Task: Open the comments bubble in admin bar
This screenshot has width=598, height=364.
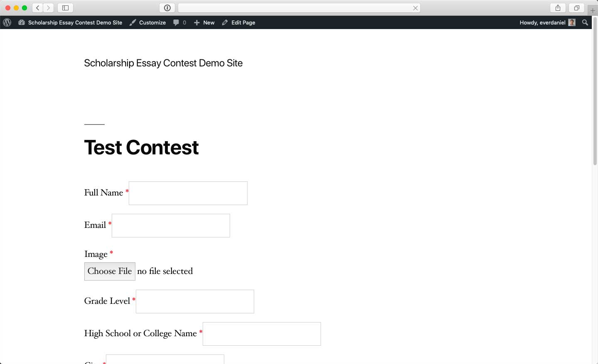Action: pos(179,22)
